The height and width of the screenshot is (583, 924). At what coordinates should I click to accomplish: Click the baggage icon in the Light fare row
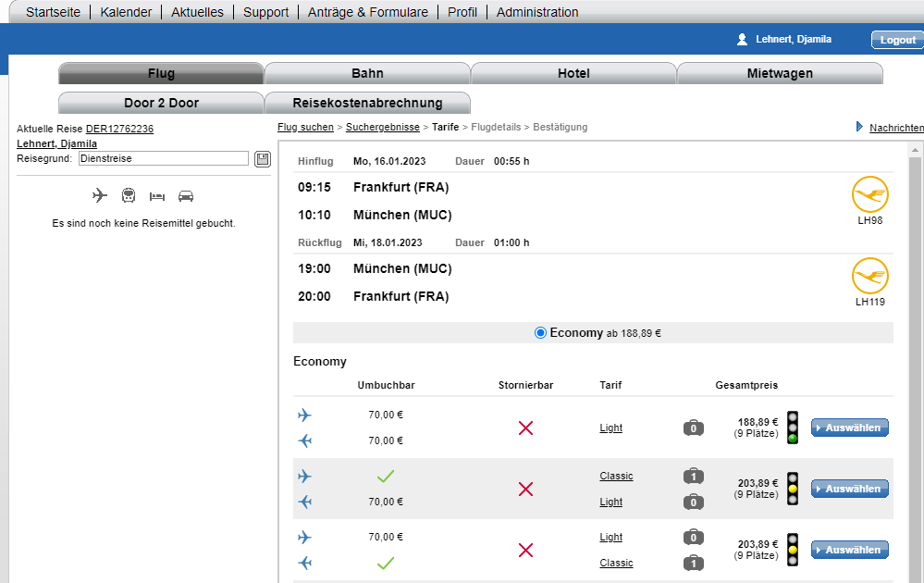point(694,428)
